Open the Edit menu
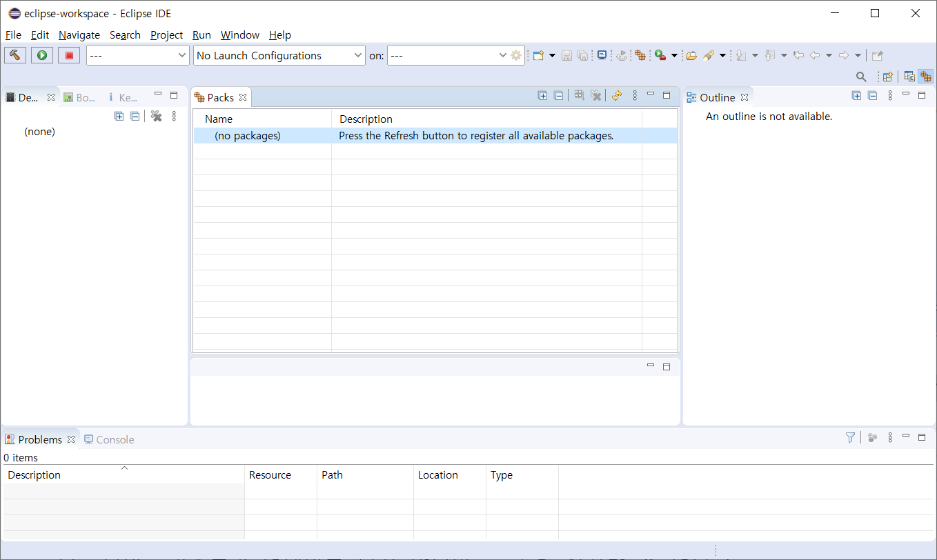Image resolution: width=937 pixels, height=560 pixels. [x=40, y=34]
